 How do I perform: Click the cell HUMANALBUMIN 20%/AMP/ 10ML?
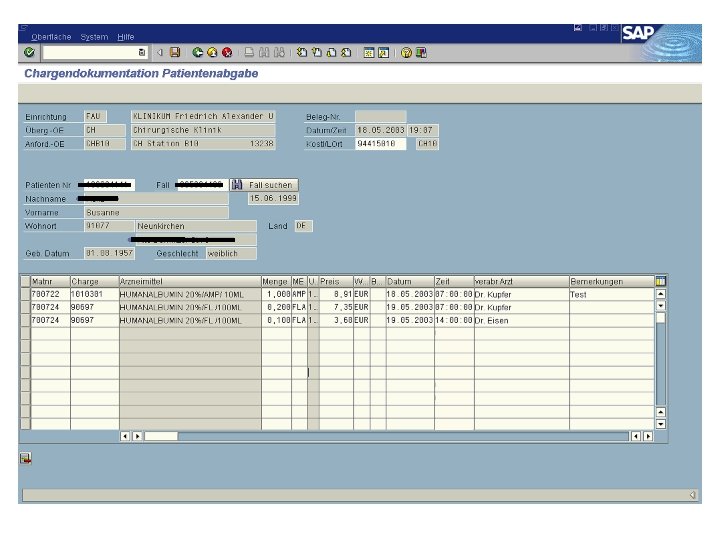click(x=190, y=294)
